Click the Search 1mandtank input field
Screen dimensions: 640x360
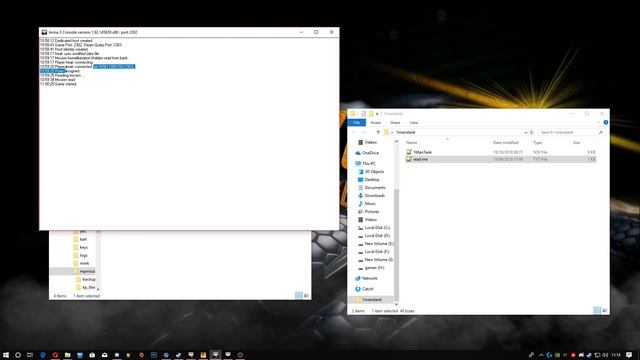(567, 132)
